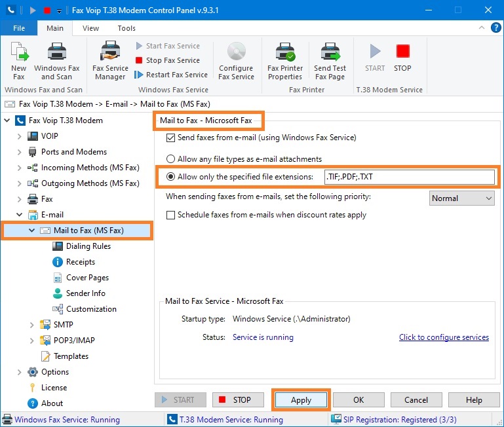Screen dimensions: 504x427
Task: Click the Apply button
Action: point(301,400)
